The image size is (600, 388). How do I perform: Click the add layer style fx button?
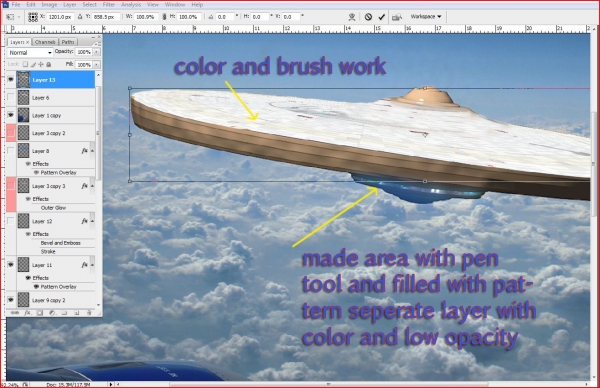click(x=28, y=313)
